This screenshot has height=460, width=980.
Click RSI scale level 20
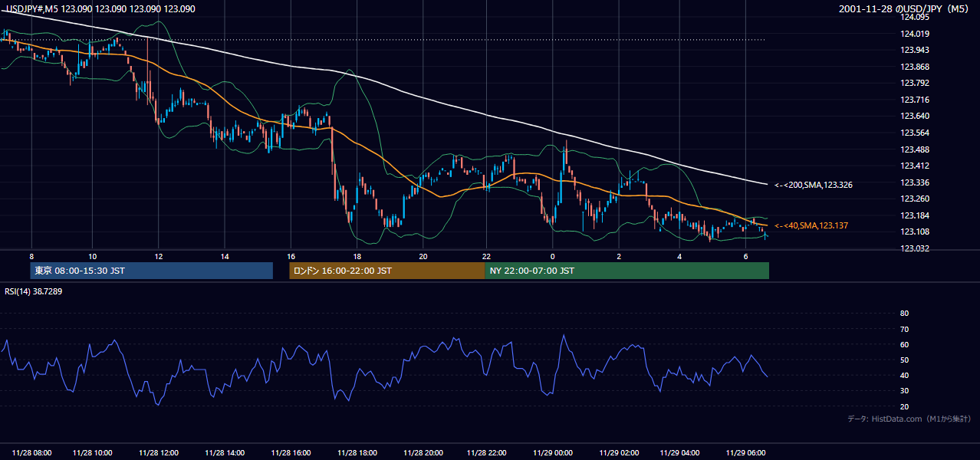coord(905,406)
